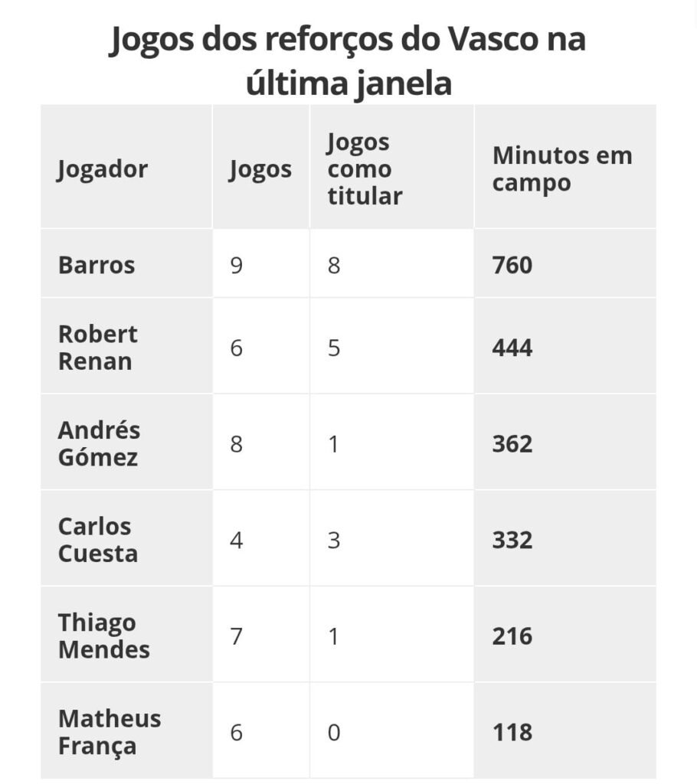697x784 pixels.
Task: Select the Carlos Cuesta name cell
Action: tap(98, 540)
